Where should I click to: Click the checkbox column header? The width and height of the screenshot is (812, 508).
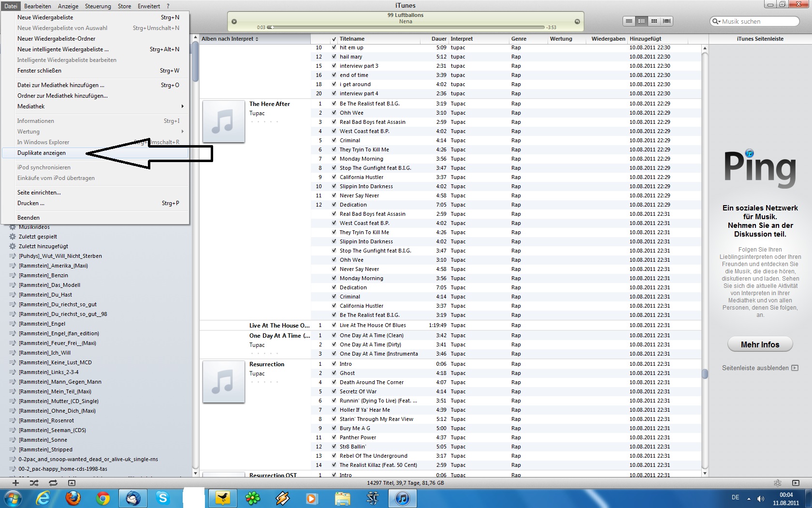click(x=334, y=39)
